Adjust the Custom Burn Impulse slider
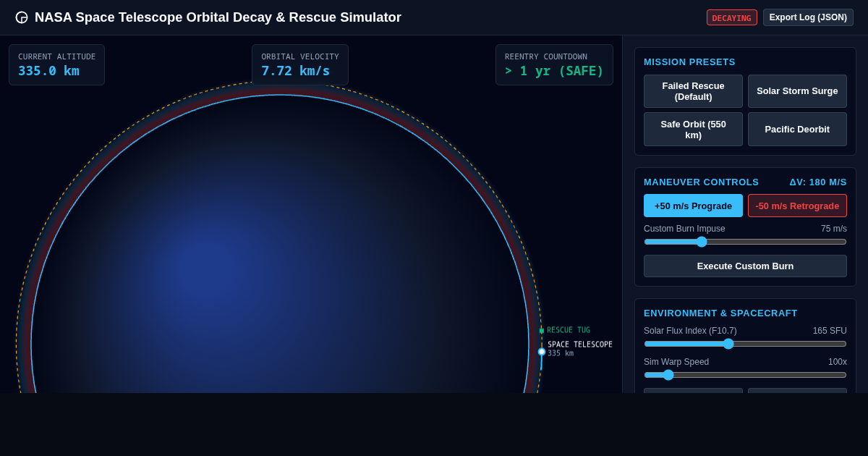 click(x=745, y=242)
